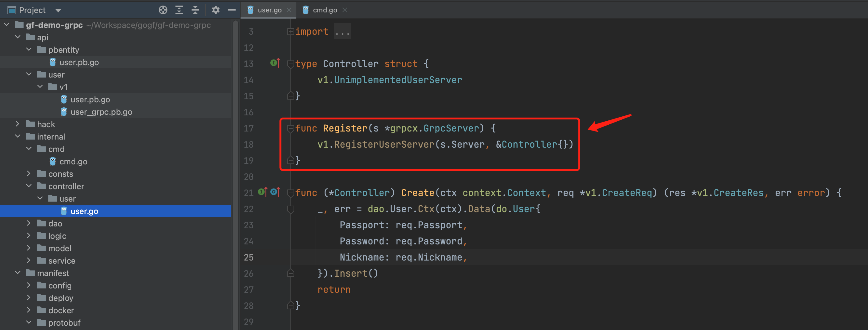
Task: Select the user.go editor tab
Action: [x=269, y=10]
